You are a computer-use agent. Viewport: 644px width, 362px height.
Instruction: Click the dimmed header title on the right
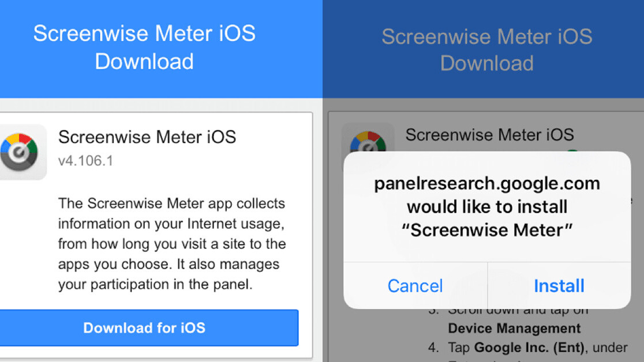486,50
